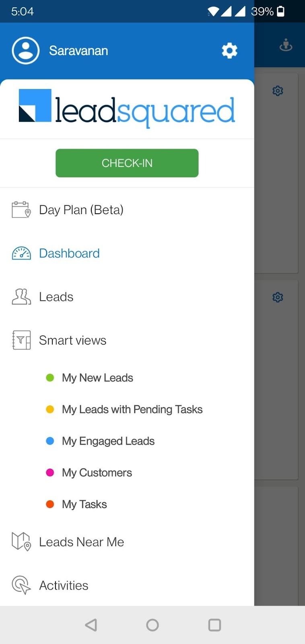Tap the Day Plan calendar icon
305x644 pixels.
coord(21,210)
